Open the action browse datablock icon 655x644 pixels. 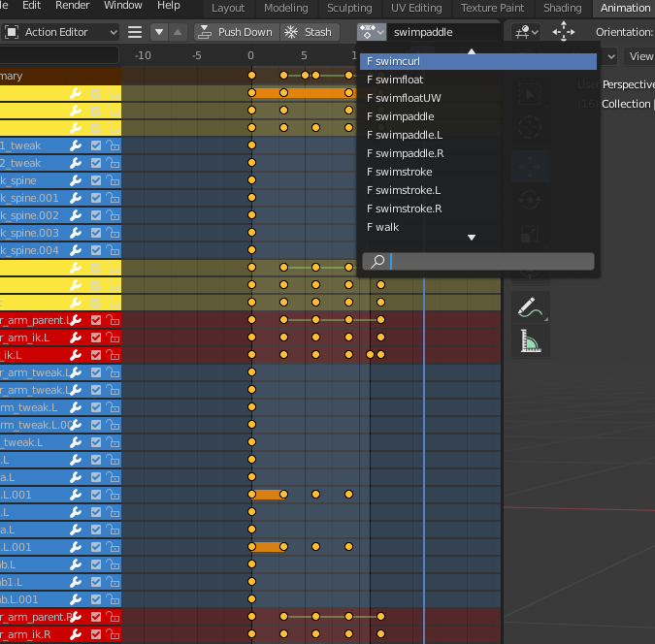(372, 32)
